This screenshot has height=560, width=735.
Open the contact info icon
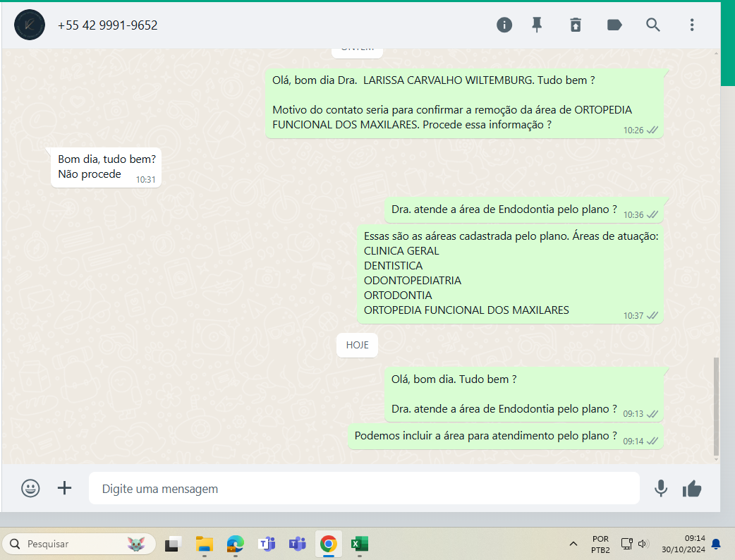point(504,25)
